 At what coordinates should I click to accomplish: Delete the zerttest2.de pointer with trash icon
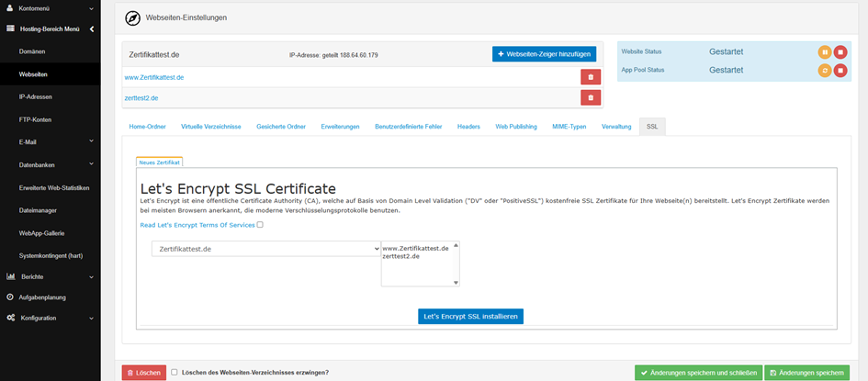point(591,97)
